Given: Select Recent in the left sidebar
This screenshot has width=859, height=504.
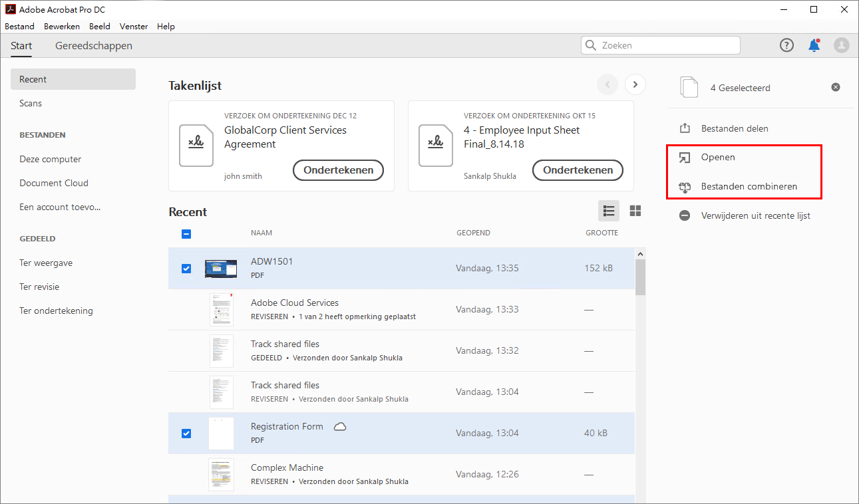Looking at the screenshot, I should pyautogui.click(x=73, y=79).
